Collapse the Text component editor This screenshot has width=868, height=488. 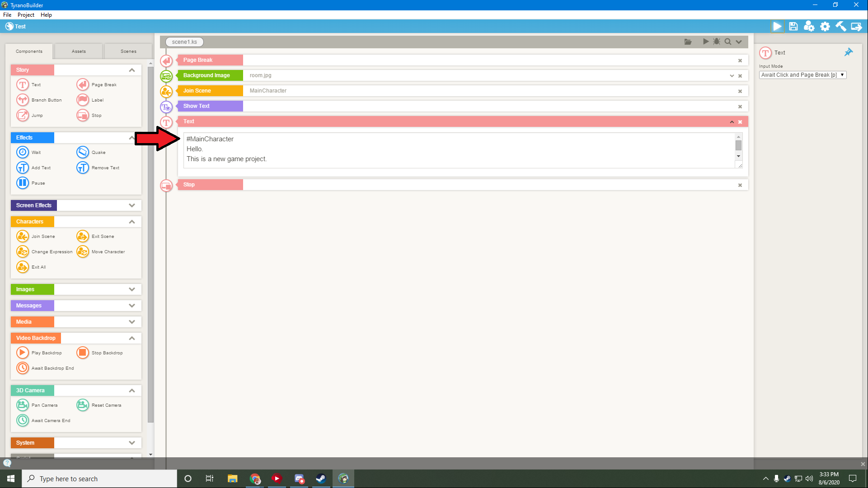[x=732, y=122]
